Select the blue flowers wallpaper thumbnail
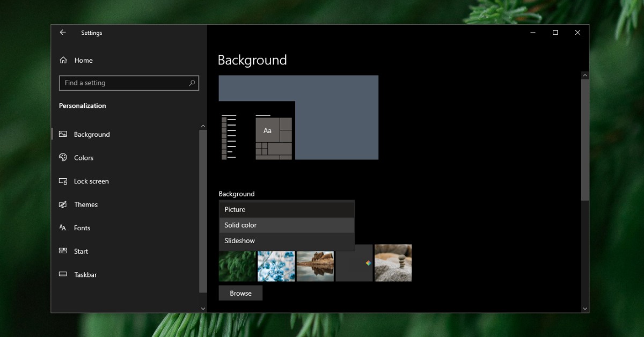 click(x=276, y=266)
